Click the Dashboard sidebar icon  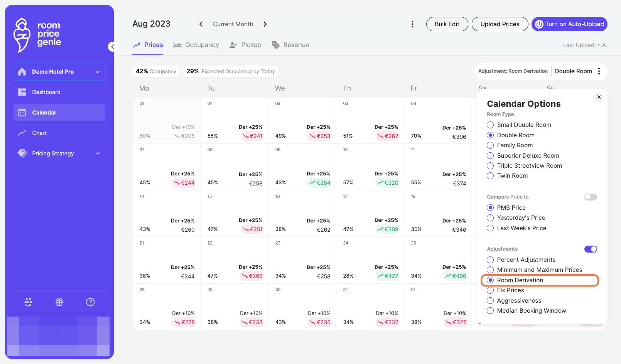pos(22,92)
